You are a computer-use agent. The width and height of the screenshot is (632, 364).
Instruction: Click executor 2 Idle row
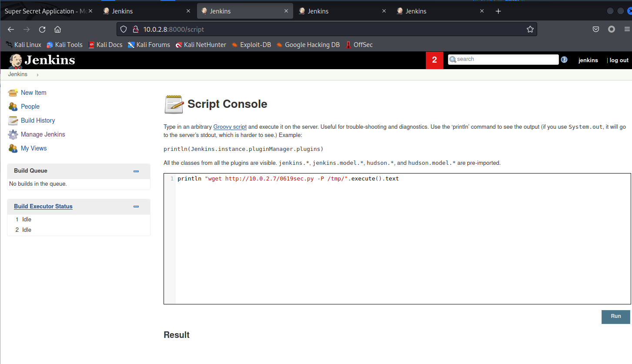click(79, 230)
